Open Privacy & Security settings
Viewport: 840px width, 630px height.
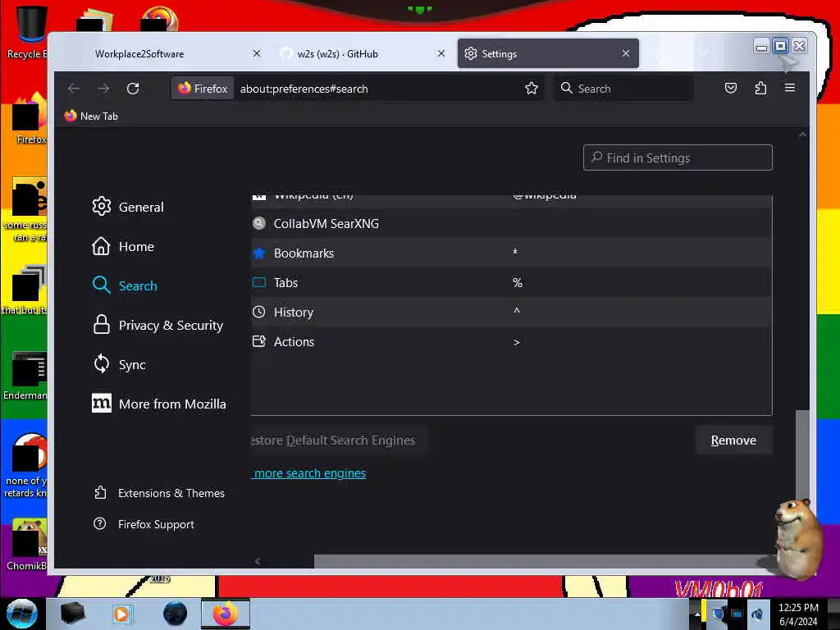(x=157, y=325)
